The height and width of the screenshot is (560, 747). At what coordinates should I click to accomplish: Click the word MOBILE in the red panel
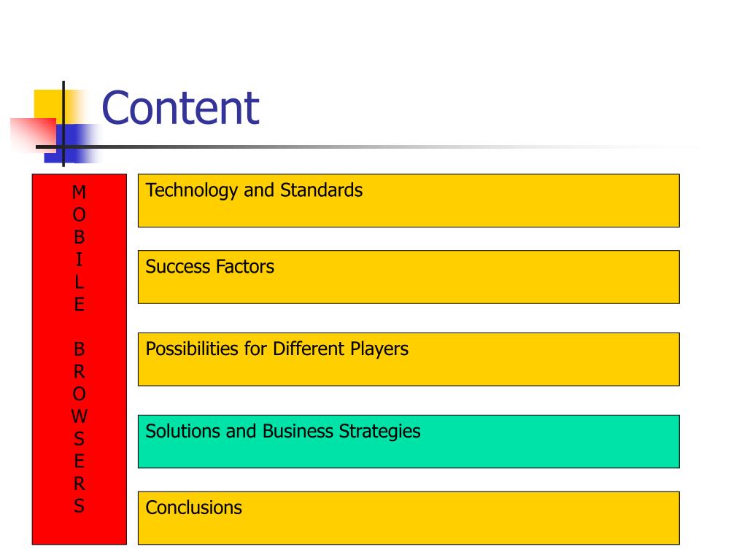[x=79, y=248]
